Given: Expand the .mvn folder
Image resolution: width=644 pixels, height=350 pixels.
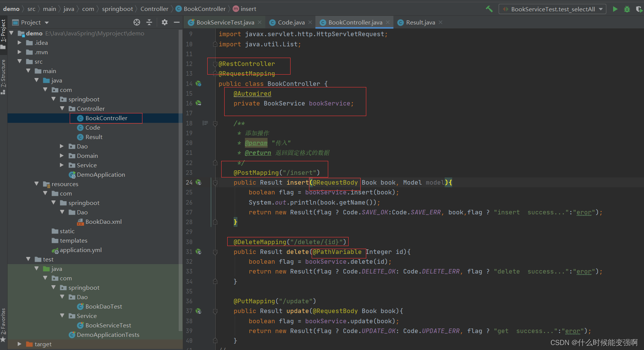Looking at the screenshot, I should (20, 52).
